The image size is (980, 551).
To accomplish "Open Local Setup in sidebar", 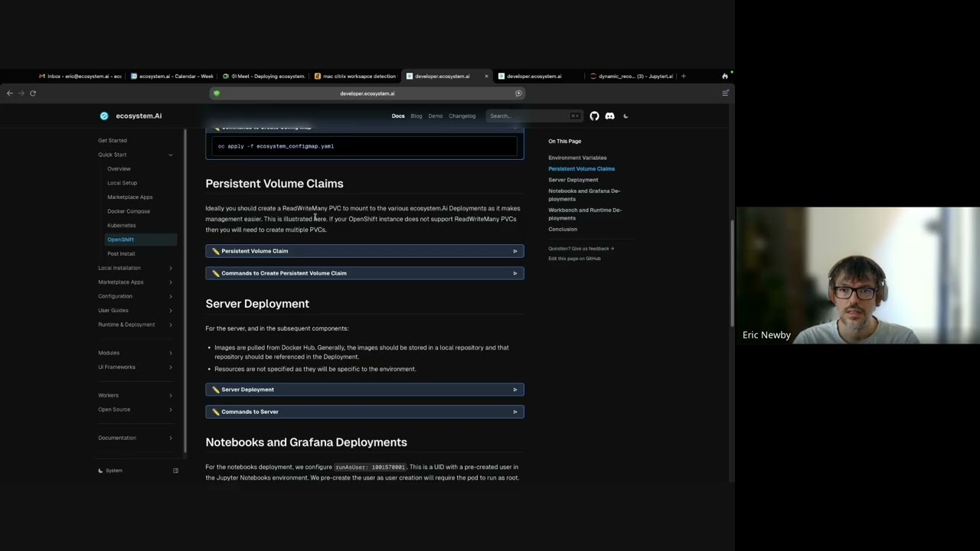I will click(122, 183).
